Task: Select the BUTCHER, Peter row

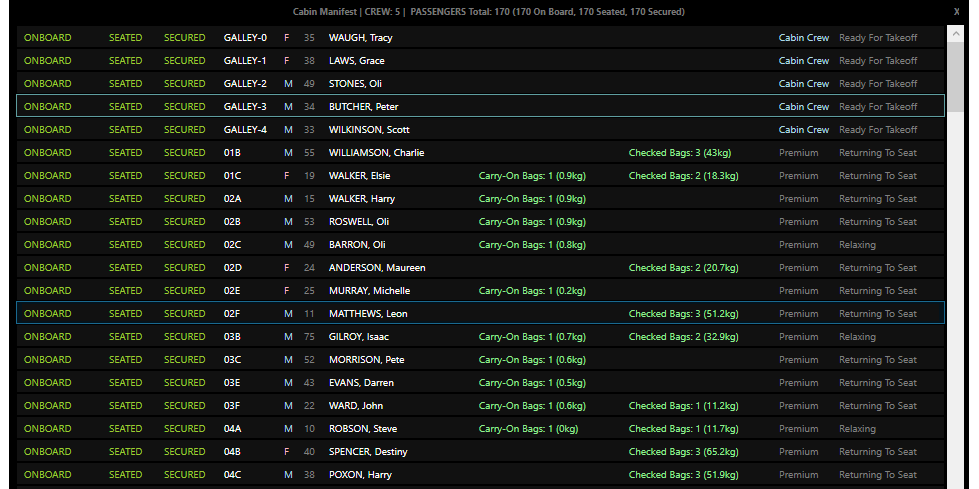Action: pyautogui.click(x=480, y=106)
